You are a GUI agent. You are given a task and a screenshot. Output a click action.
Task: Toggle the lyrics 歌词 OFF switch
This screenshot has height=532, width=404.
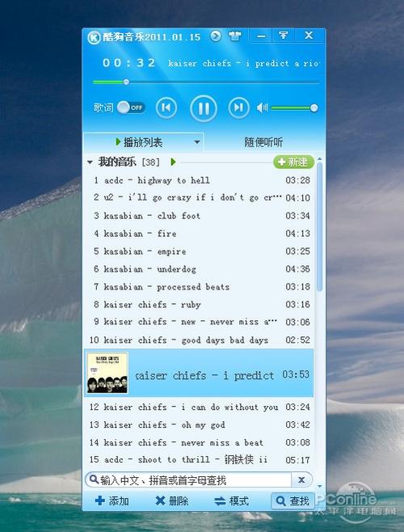tap(131, 108)
